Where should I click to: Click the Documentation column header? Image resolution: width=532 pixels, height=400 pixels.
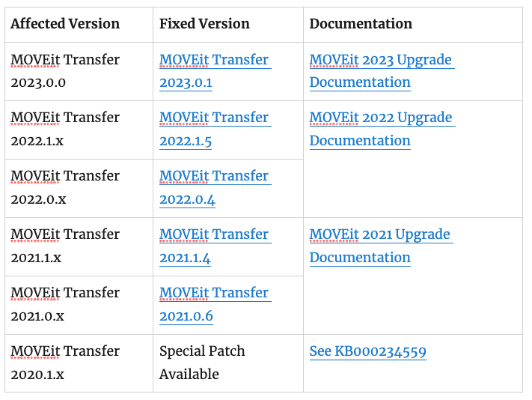coord(361,24)
